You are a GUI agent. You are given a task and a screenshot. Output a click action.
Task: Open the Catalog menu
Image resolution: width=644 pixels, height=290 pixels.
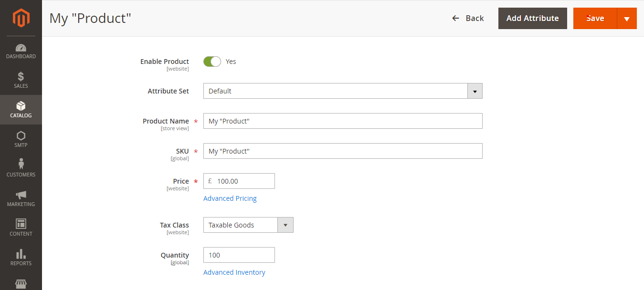(x=21, y=109)
